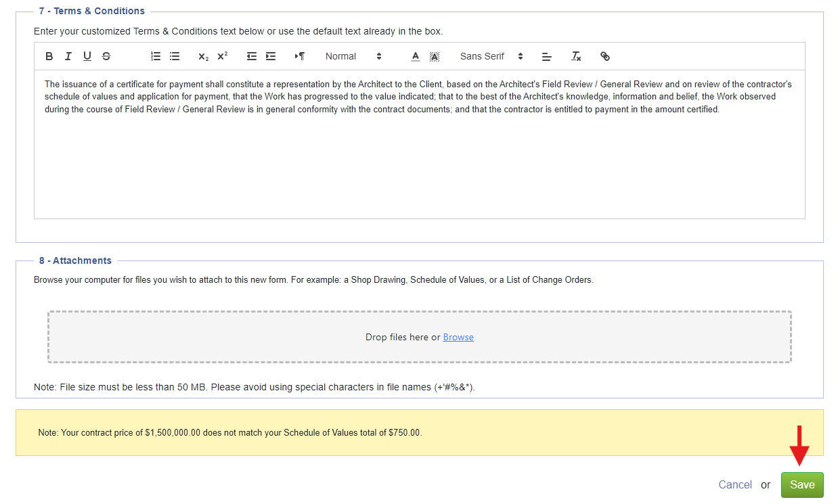Open the Sans Serif font dropdown
This screenshot has height=504, width=838.
coord(492,56)
